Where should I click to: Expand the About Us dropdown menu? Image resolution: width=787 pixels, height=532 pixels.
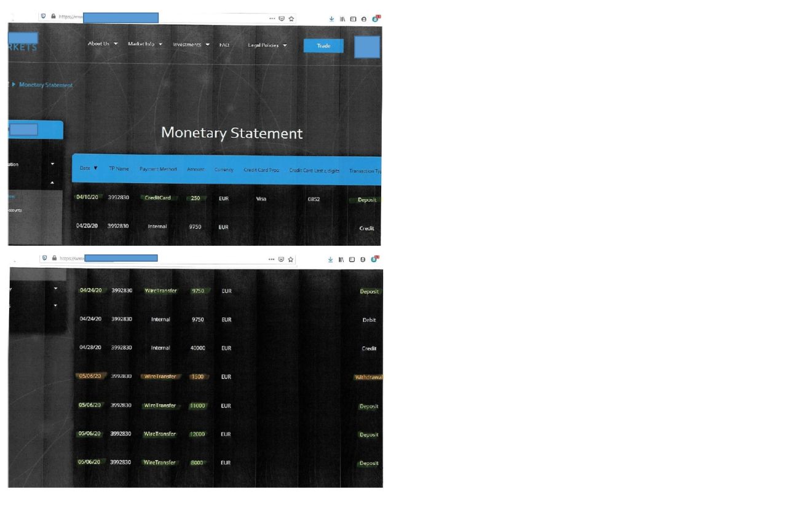(x=102, y=44)
